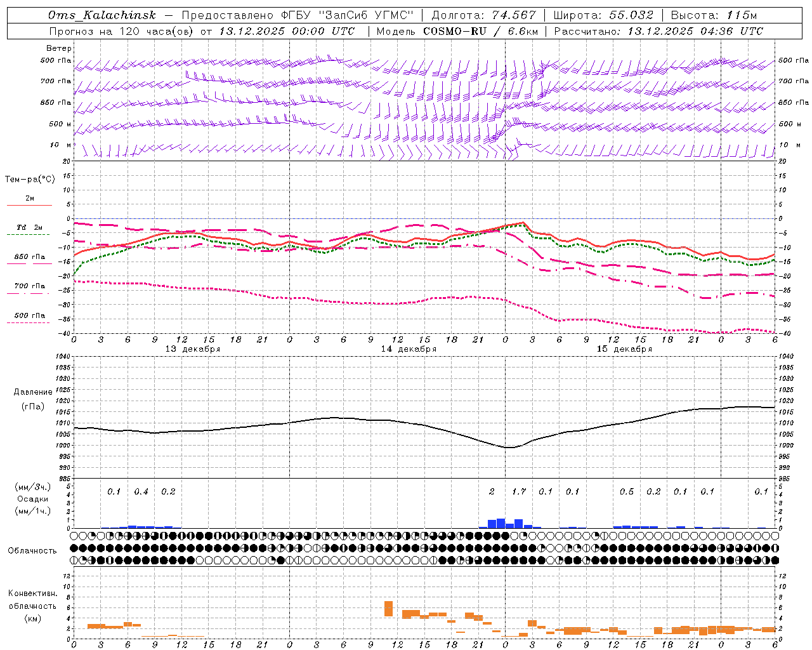812x650 pixels.
Task: Click the '(мм/1ч.)' hourly precipitation unit label
Action: pos(33,511)
